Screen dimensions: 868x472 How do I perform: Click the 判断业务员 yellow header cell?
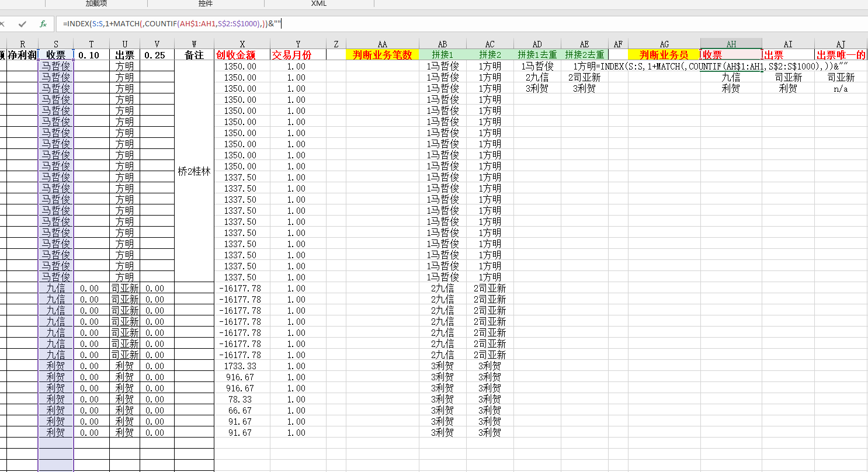(665, 55)
